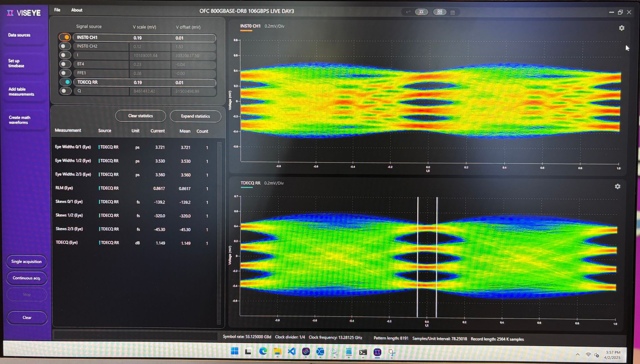Screen dimensions: 640x364
Task: Click the Expand statistics button
Action: [195, 116]
